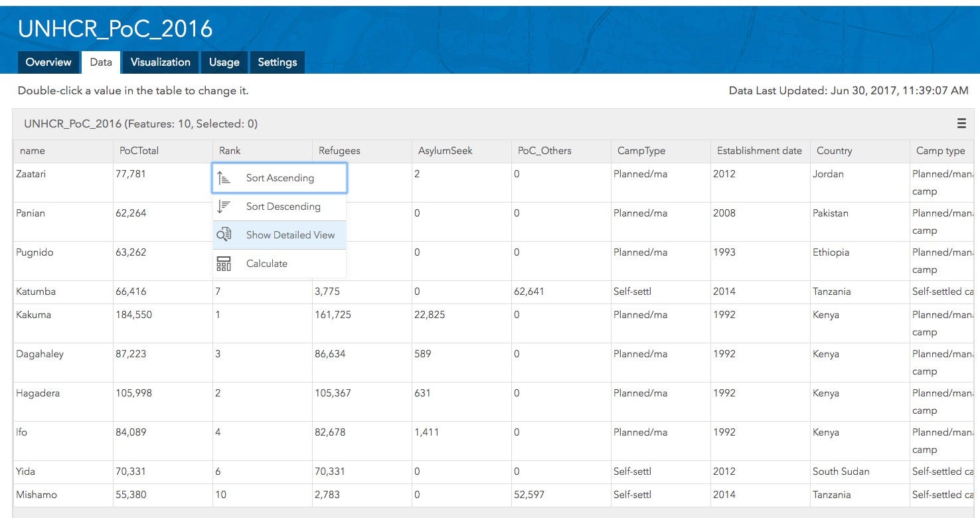Go to the Settings tab
Image resolution: width=980 pixels, height=518 pixels.
[x=278, y=62]
